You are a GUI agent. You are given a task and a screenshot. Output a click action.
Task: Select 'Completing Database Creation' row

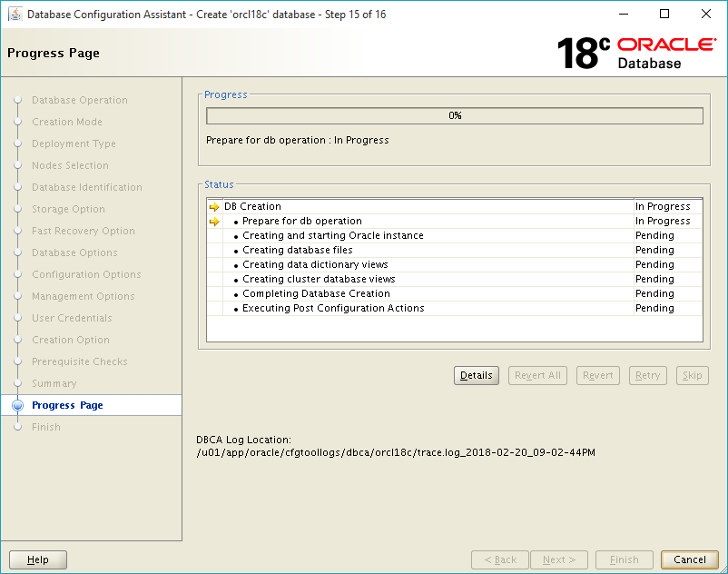point(455,293)
